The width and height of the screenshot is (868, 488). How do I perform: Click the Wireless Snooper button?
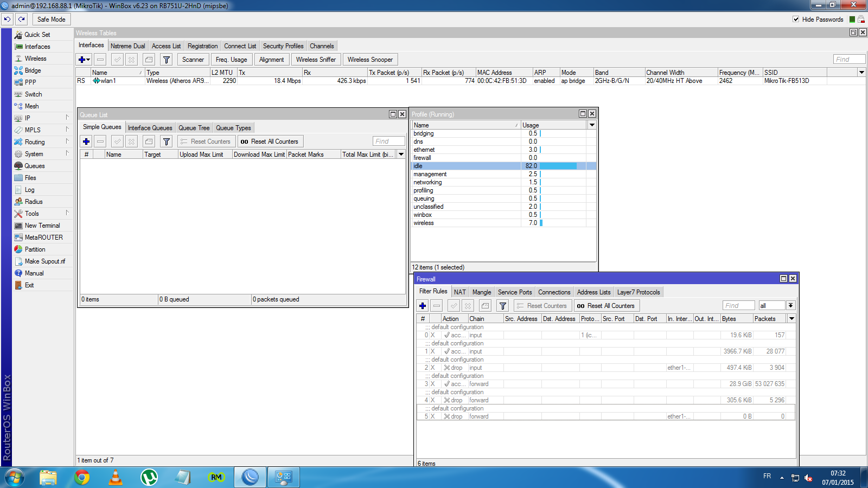(x=370, y=60)
